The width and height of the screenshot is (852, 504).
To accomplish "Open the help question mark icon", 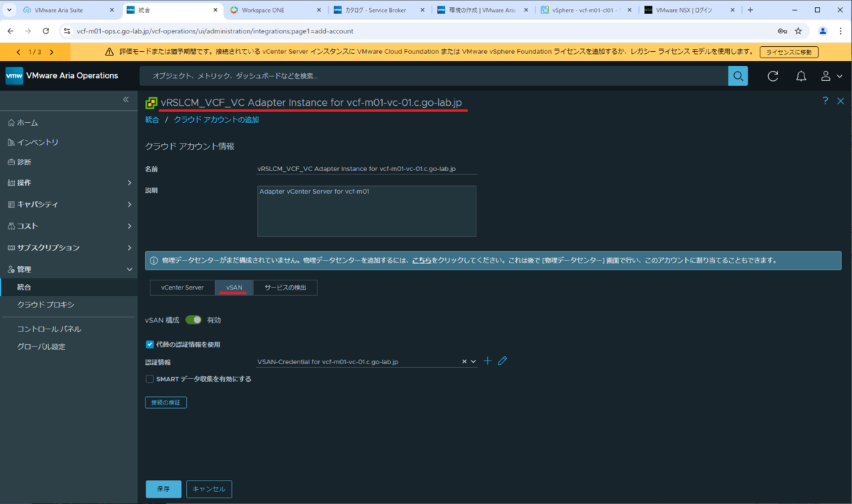I will click(825, 102).
